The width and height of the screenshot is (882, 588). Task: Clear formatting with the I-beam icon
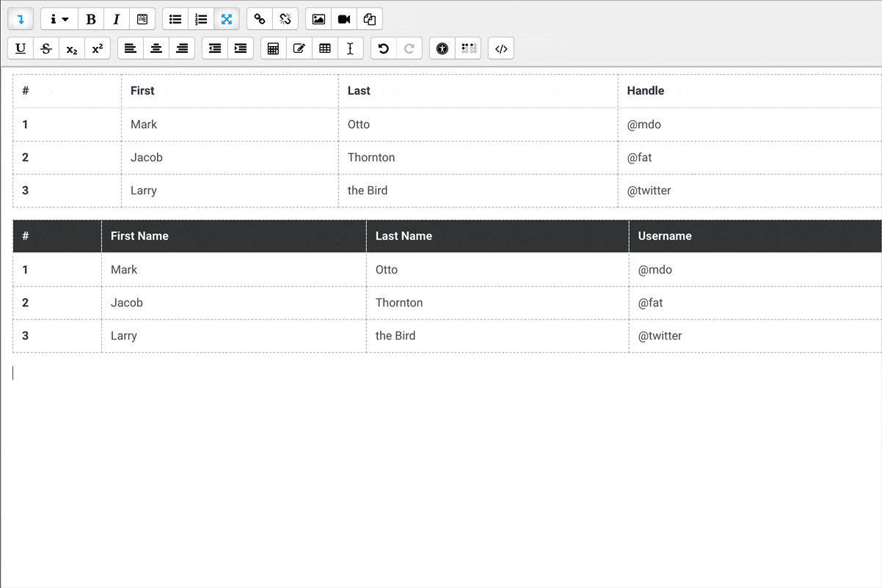tap(351, 48)
